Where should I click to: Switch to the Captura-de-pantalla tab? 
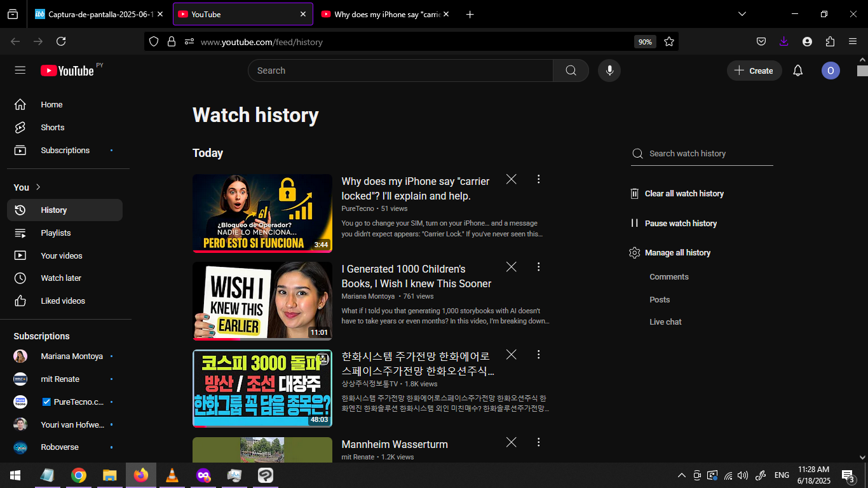(x=98, y=14)
